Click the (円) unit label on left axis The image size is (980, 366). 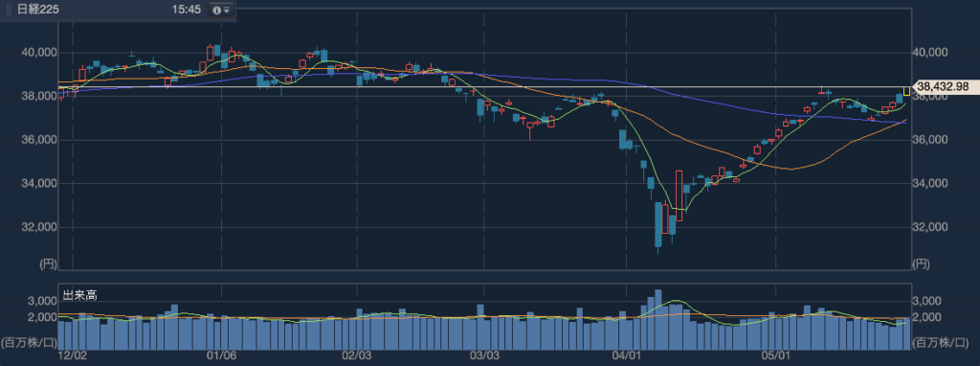click(x=48, y=263)
